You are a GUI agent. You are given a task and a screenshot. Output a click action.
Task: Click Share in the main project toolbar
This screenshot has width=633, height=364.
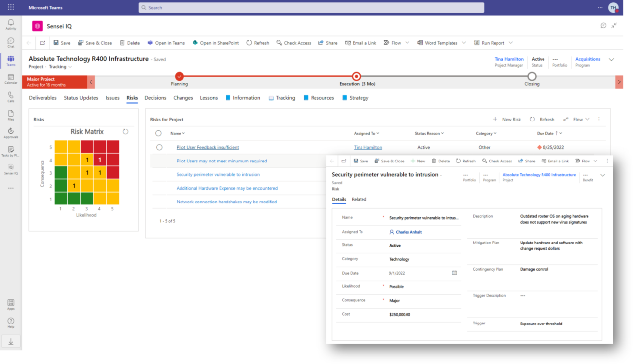[328, 43]
